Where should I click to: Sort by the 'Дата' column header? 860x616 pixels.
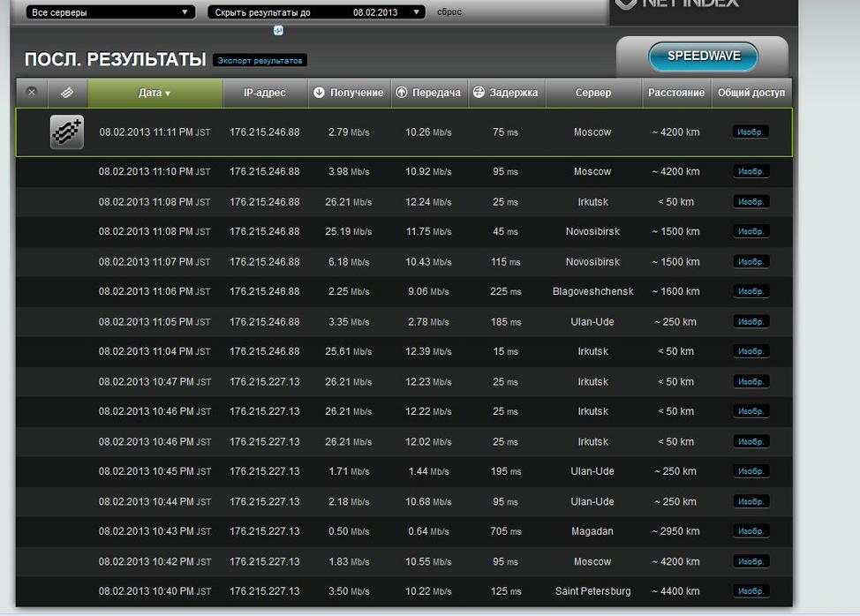click(x=155, y=93)
